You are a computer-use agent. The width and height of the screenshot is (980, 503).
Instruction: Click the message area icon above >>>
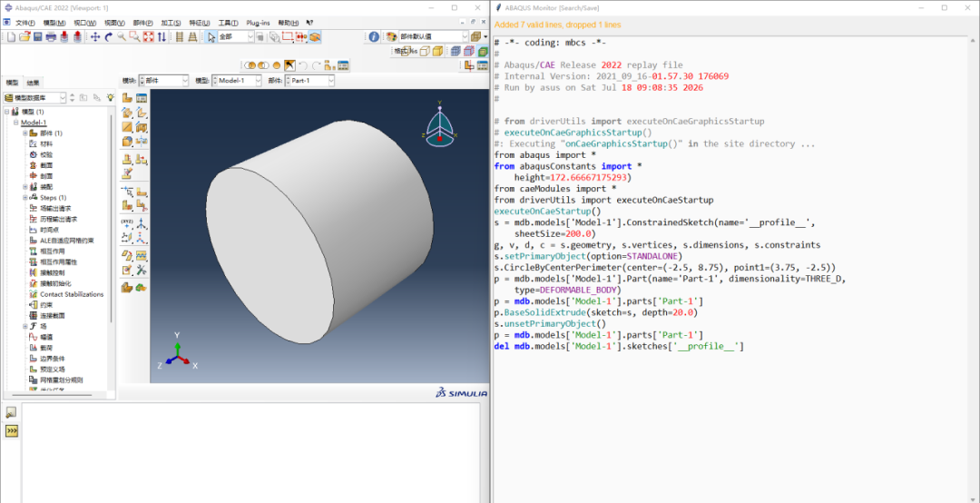coord(11,412)
